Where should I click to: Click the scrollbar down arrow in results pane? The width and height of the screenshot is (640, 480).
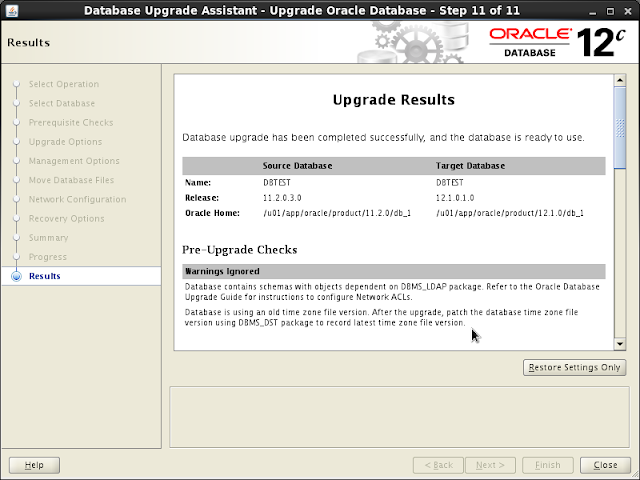coord(620,344)
